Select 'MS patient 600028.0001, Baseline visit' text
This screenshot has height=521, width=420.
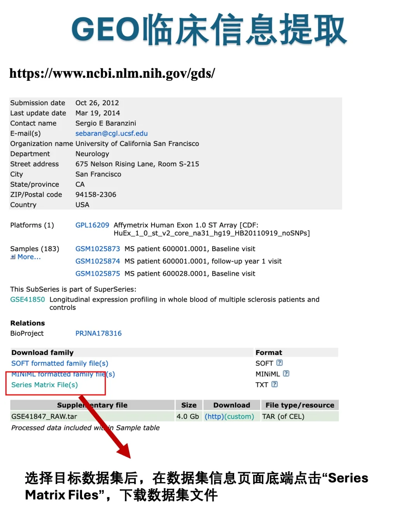(190, 274)
